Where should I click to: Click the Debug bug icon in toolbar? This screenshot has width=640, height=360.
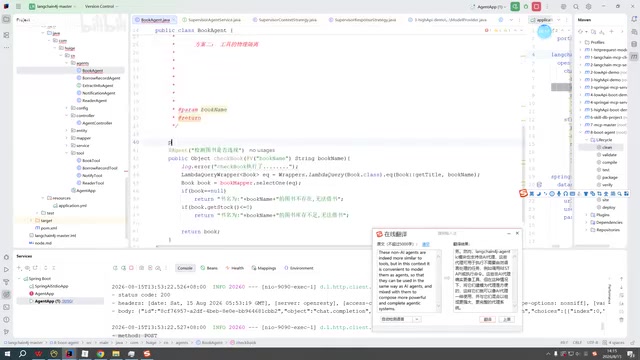tap(526, 7)
